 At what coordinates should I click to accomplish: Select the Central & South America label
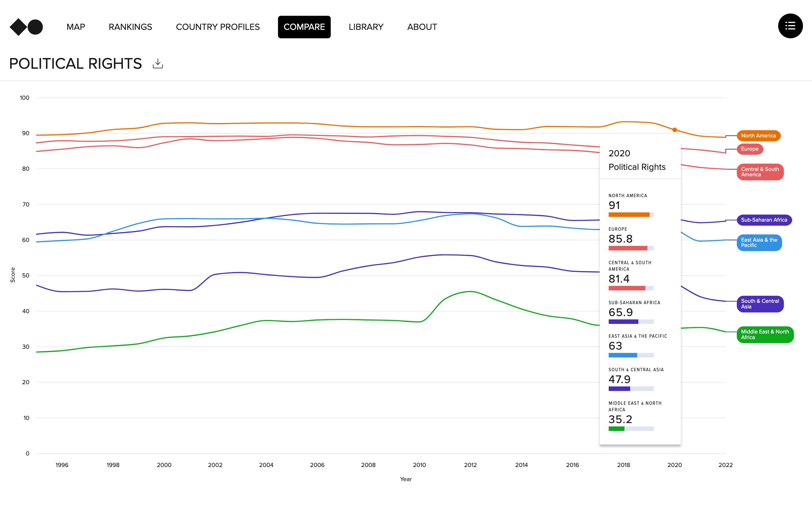[x=760, y=172]
